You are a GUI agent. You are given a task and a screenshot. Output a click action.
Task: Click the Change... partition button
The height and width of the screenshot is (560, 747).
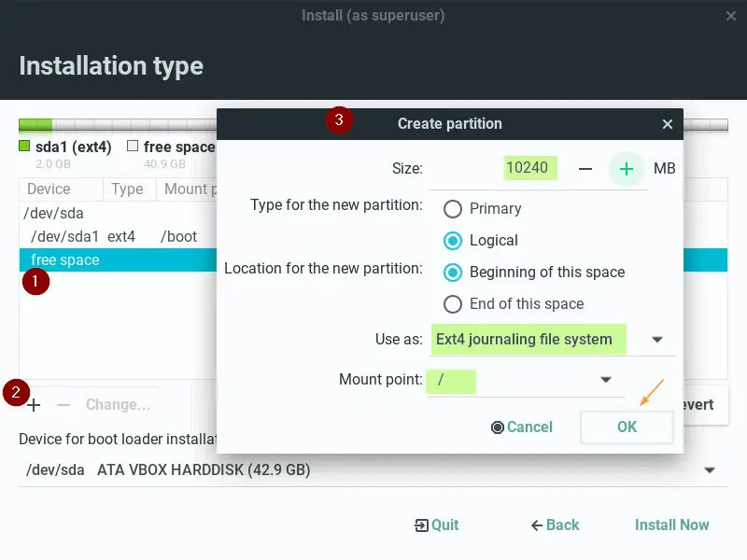[x=118, y=405]
